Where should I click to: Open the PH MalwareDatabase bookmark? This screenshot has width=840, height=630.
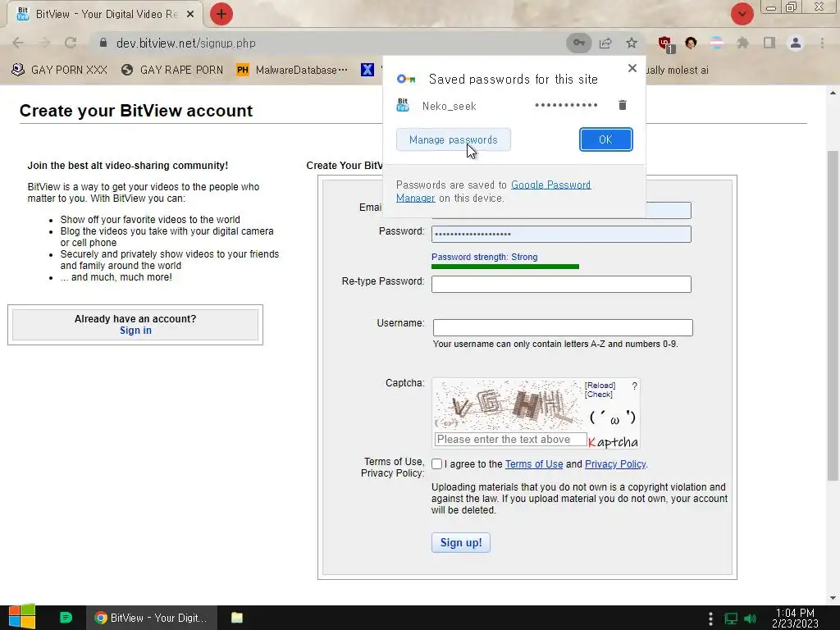pyautogui.click(x=292, y=70)
